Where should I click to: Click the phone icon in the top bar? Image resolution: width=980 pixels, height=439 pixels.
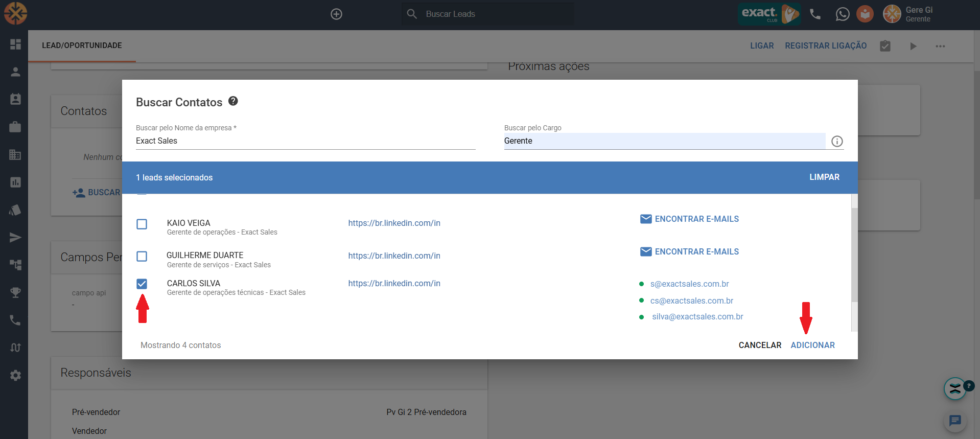[x=815, y=14]
